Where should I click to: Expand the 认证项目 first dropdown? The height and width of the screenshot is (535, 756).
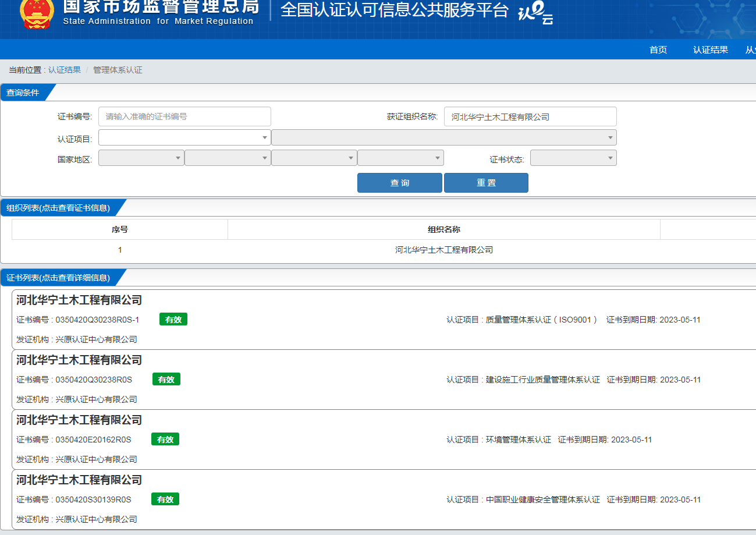click(x=184, y=137)
